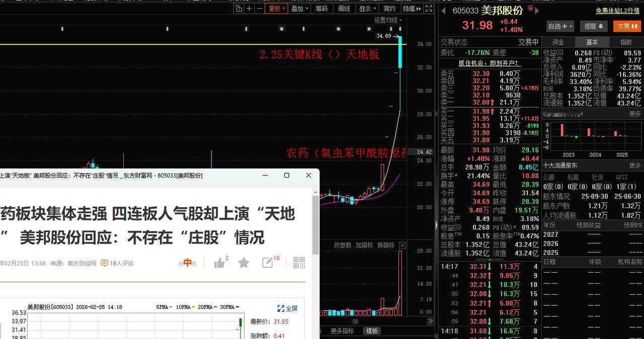The width and height of the screenshot is (644, 339).
Task: Open the 复权 adjustment dropdown
Action: click(x=276, y=9)
